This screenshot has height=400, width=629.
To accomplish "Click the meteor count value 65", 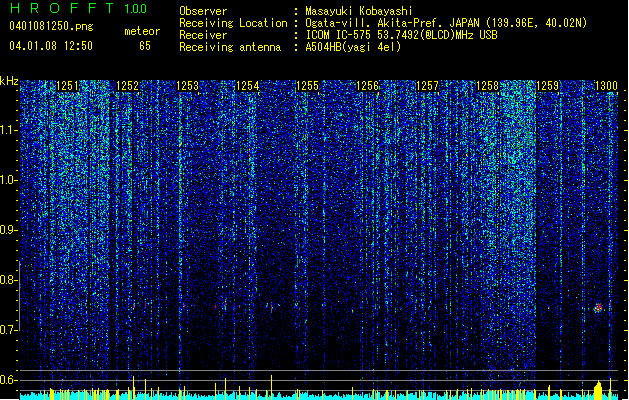I will point(145,46).
